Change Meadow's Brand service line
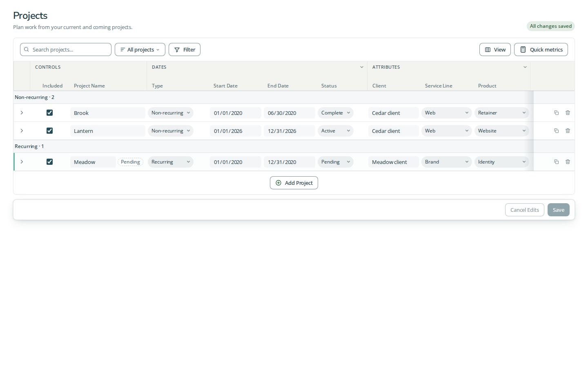This screenshot has height=368, width=588. (447, 162)
